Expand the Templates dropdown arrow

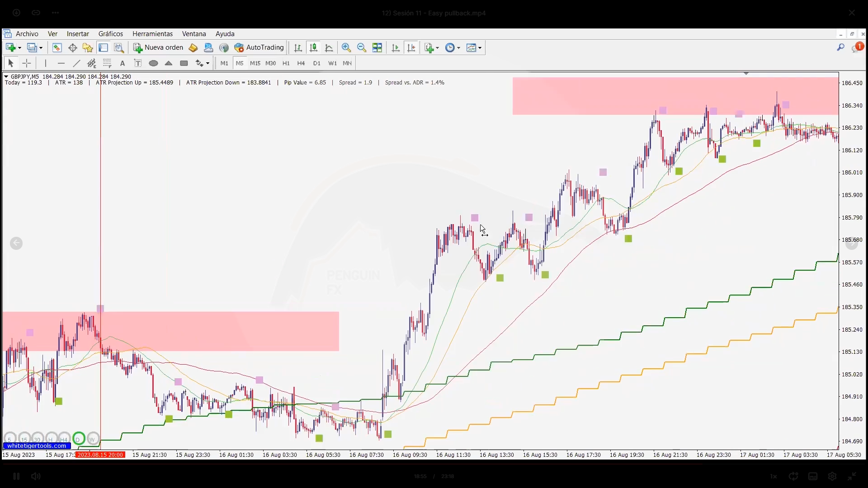click(480, 48)
